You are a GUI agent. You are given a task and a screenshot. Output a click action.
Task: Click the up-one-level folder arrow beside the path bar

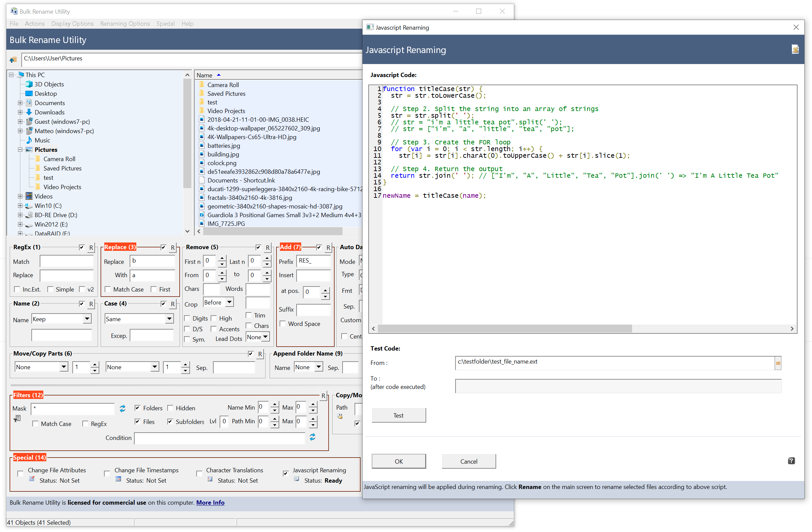tap(13, 59)
